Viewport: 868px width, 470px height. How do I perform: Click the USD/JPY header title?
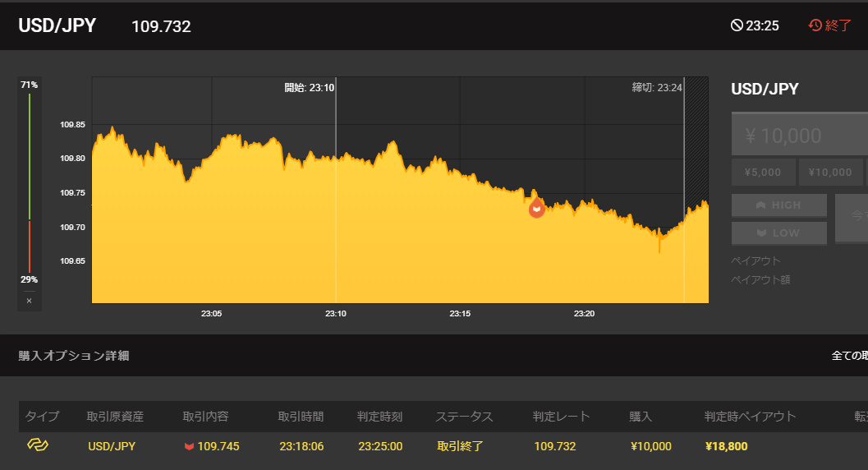pyautogui.click(x=57, y=25)
